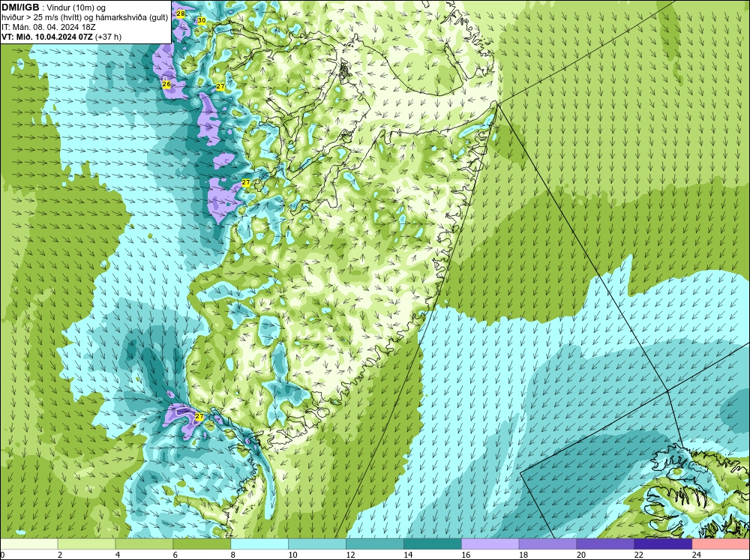Choose the 22–24 m/s dark indigo legend swatch
The height and width of the screenshot is (560, 750).
click(x=663, y=544)
